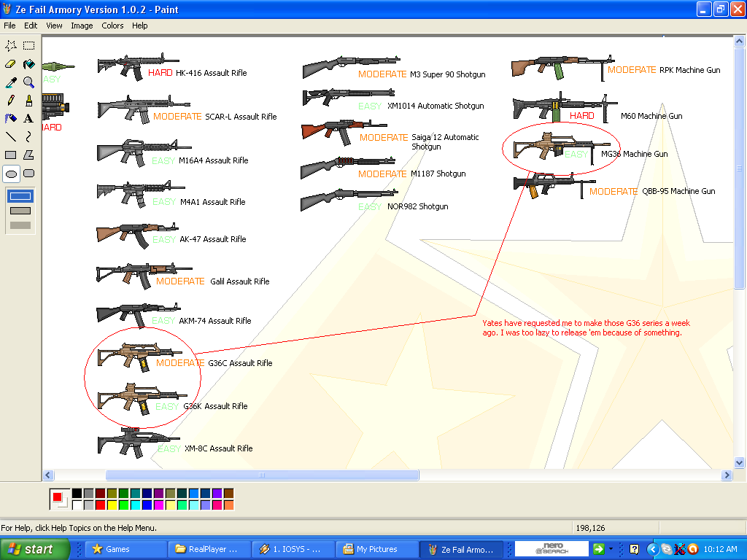Click the horizontal scrollbar thumb

pos(262,475)
